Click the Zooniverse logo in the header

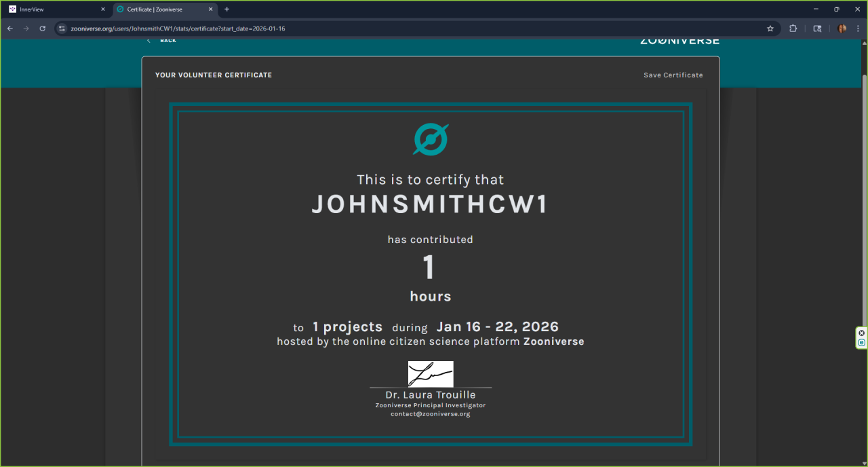679,41
